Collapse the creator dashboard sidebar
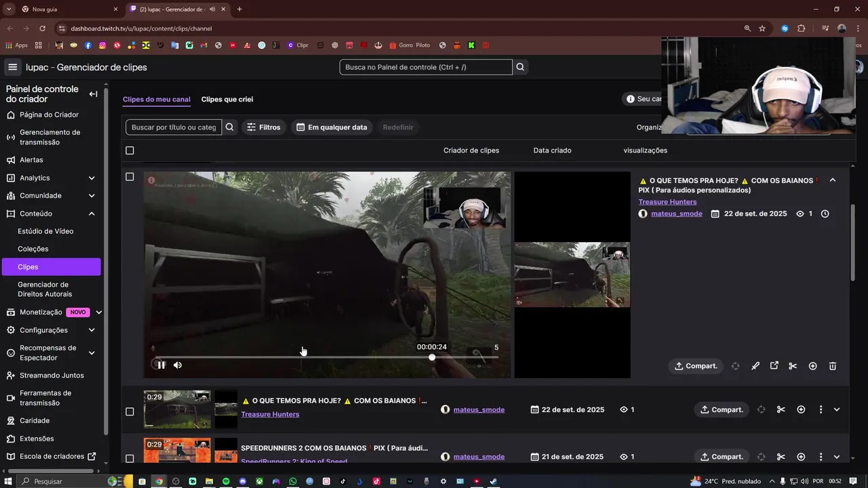The image size is (868, 488). pyautogui.click(x=93, y=94)
